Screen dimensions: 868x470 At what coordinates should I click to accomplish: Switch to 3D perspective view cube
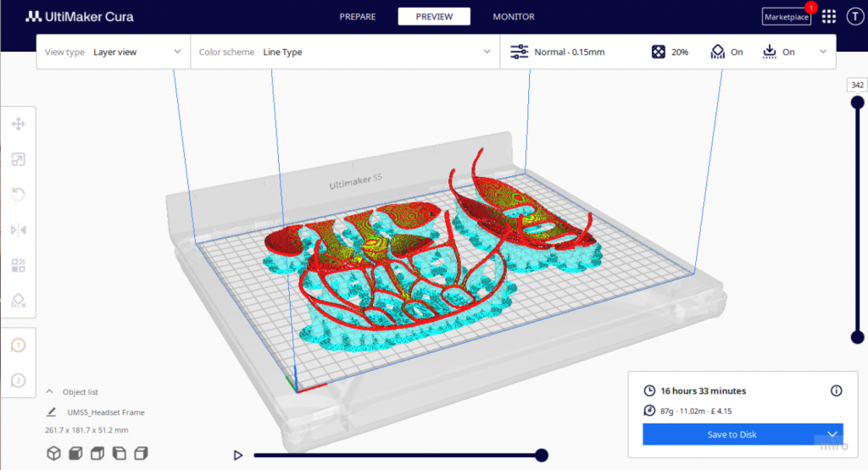point(53,453)
